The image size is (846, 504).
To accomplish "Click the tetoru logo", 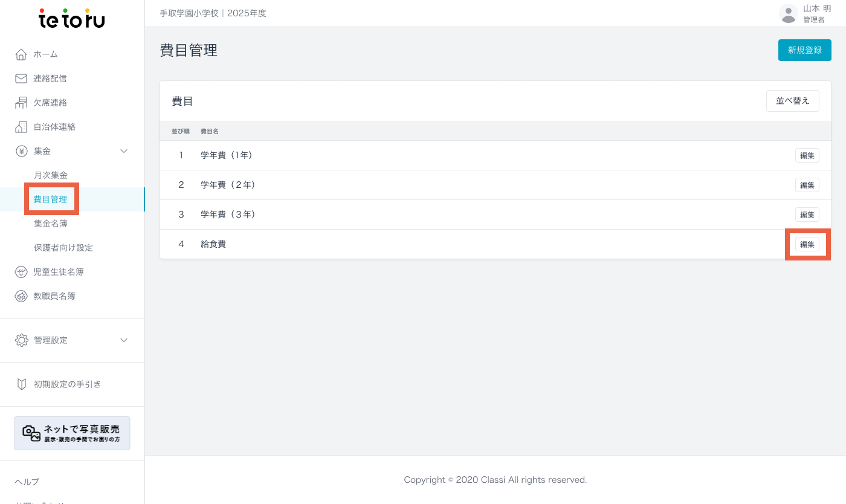I will point(72,19).
